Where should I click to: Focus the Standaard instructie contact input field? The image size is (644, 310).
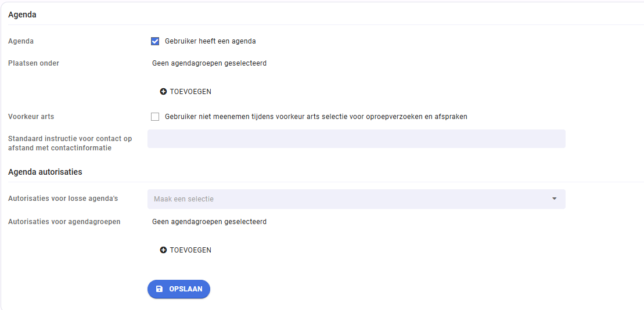point(356,139)
